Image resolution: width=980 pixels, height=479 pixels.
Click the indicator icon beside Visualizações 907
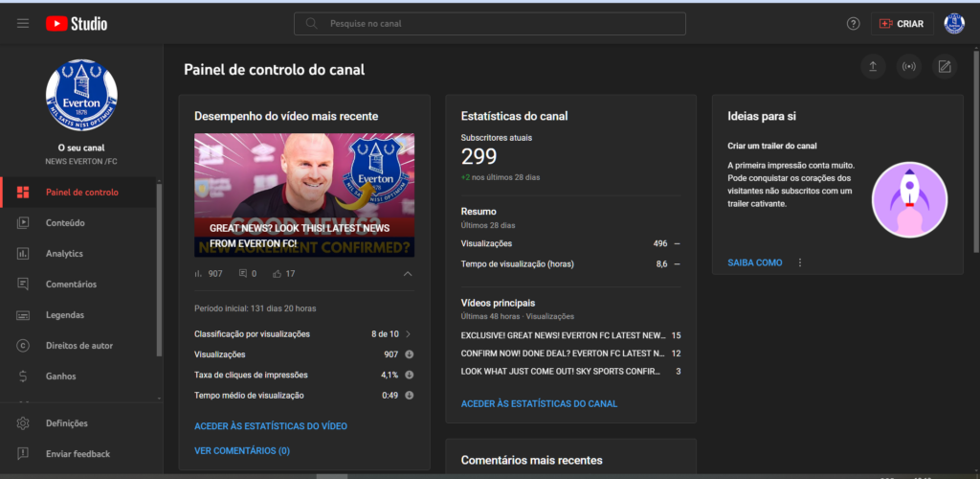(x=409, y=354)
